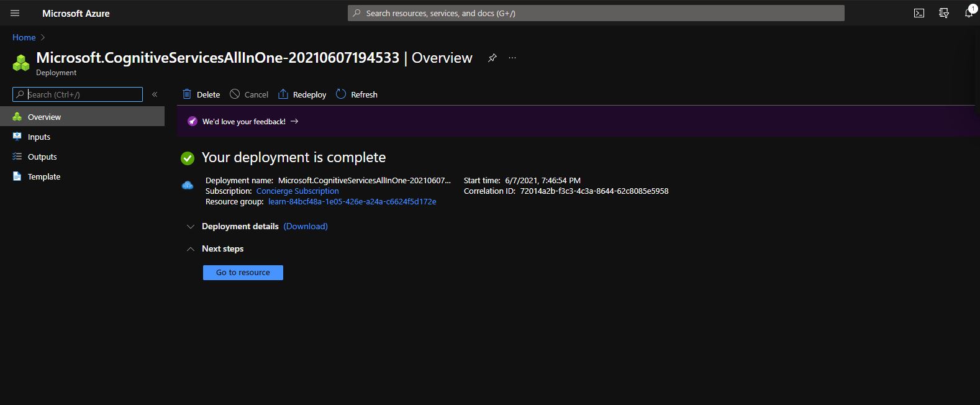Focus the global search resources box
This screenshot has width=980, height=405.
click(x=596, y=13)
